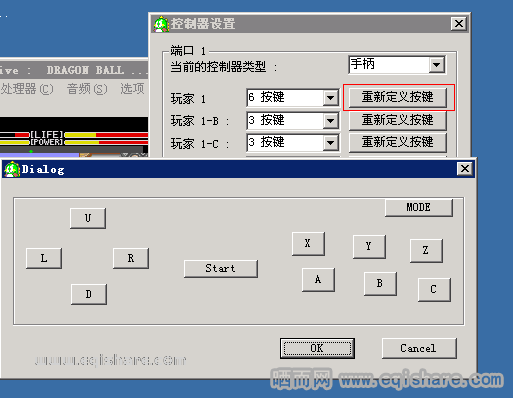
Task: Click 重新定义按键 for 玩家 1-C
Action: pos(398,143)
